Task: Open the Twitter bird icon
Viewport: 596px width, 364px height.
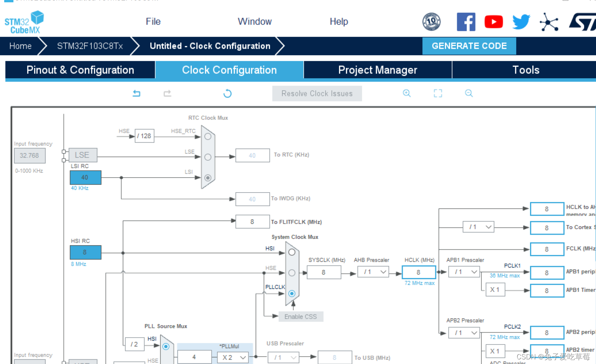Action: 521,22
